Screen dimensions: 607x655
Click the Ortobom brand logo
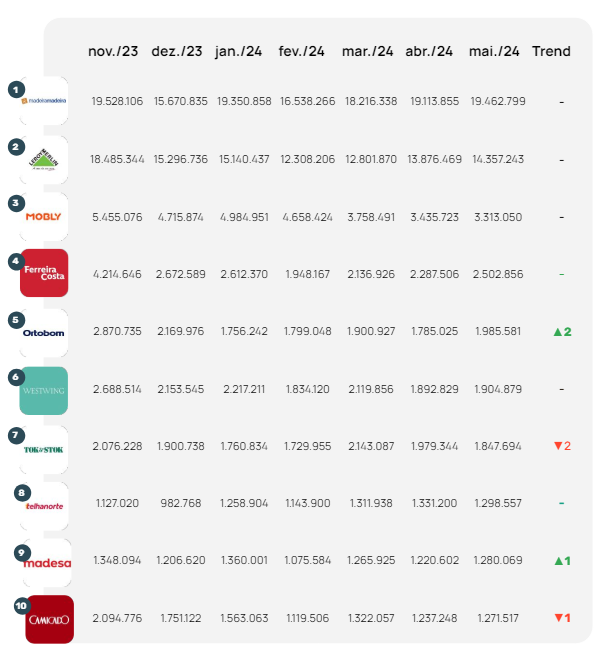[45, 333]
